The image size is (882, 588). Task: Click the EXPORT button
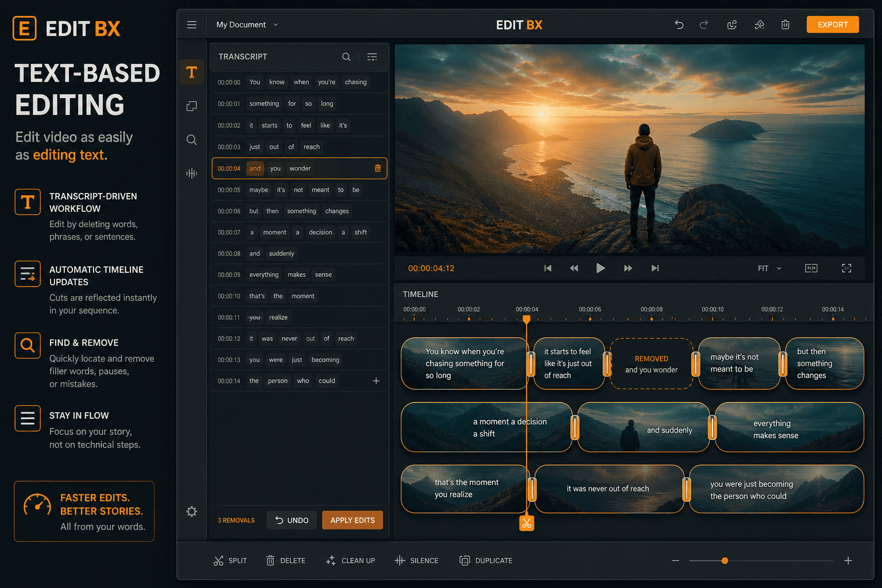(833, 25)
